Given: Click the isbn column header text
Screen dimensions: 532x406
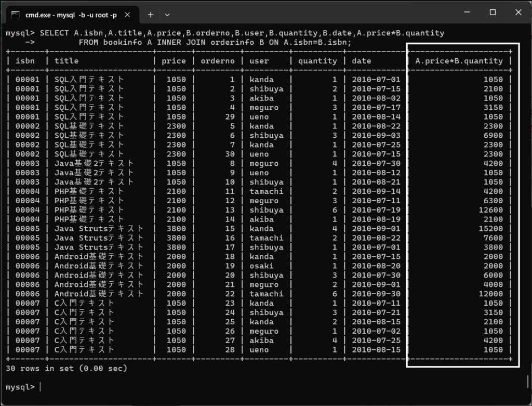Looking at the screenshot, I should tap(25, 61).
